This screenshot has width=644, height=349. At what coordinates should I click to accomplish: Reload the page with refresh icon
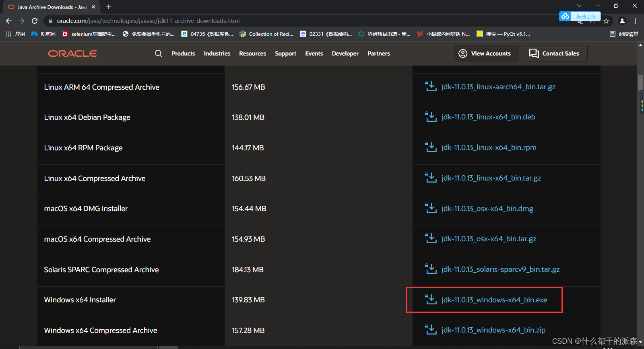(35, 21)
